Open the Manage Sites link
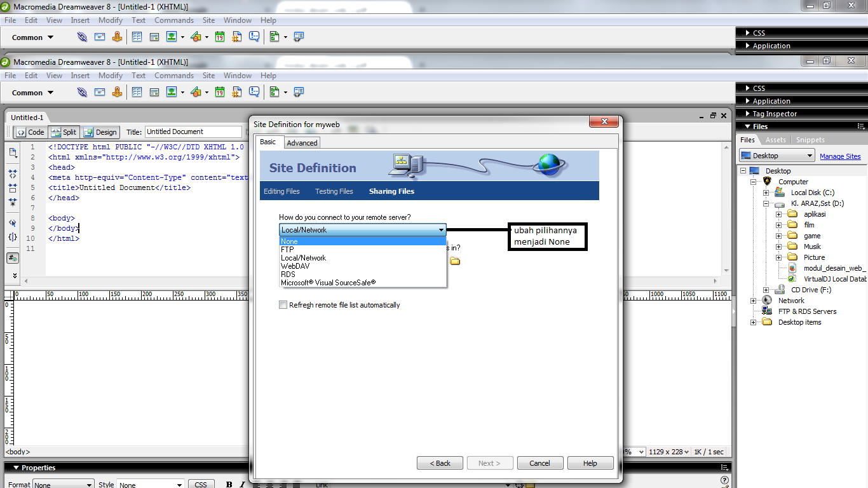This screenshot has height=488, width=868. [840, 156]
